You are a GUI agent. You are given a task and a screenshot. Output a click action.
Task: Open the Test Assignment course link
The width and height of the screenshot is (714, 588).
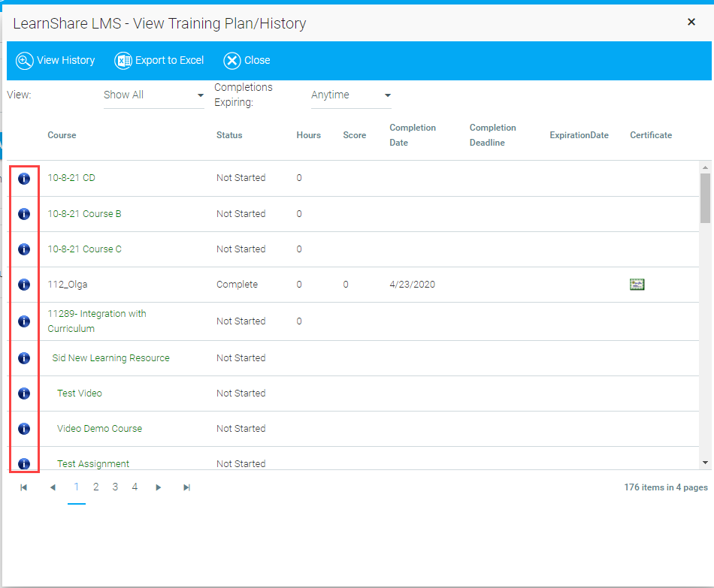pyautogui.click(x=93, y=464)
